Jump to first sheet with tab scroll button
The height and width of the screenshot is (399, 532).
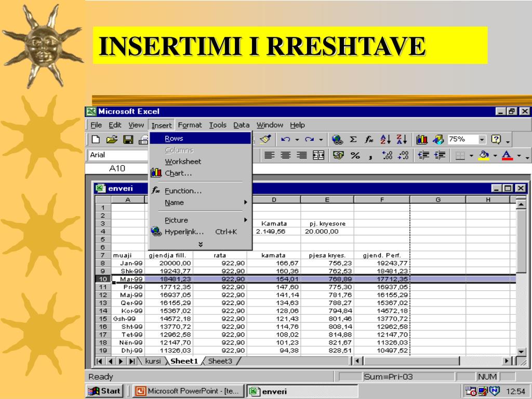[x=99, y=361]
